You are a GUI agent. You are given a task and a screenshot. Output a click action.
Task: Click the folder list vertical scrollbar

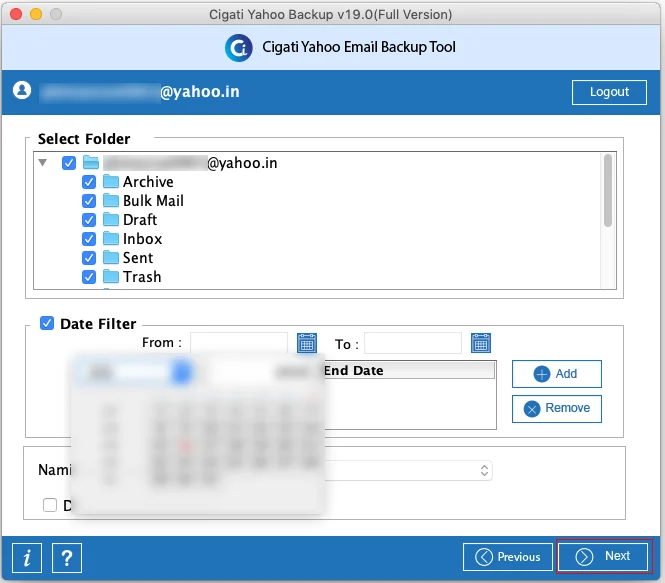point(608,191)
